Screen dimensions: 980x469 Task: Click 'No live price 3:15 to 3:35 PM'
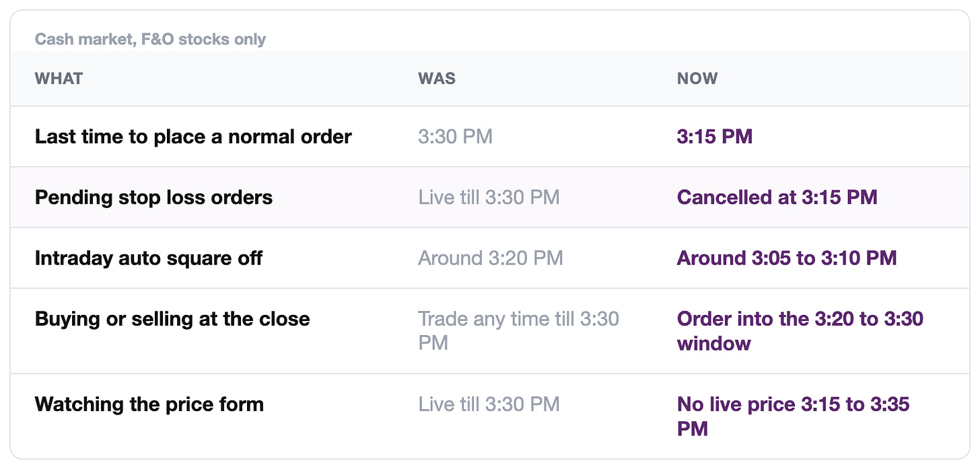[794, 417]
